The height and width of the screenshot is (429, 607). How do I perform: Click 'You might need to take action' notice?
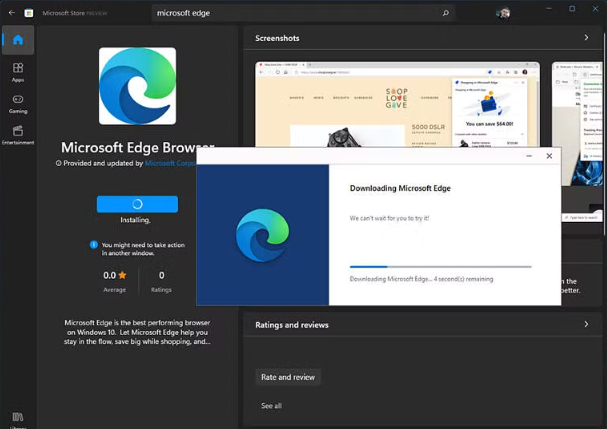point(143,249)
